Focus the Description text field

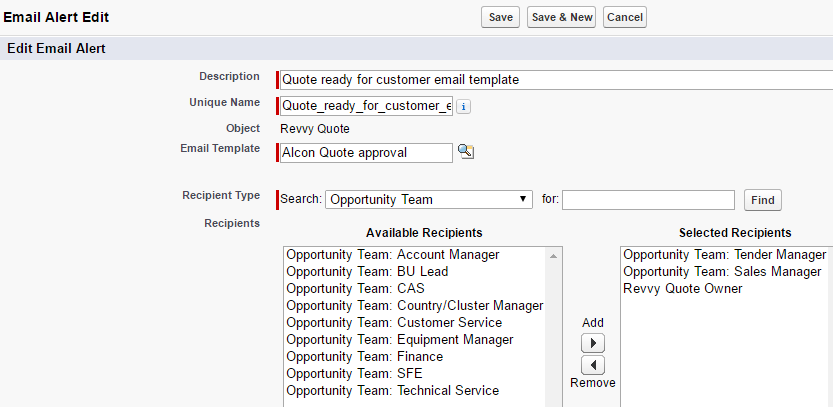click(556, 79)
